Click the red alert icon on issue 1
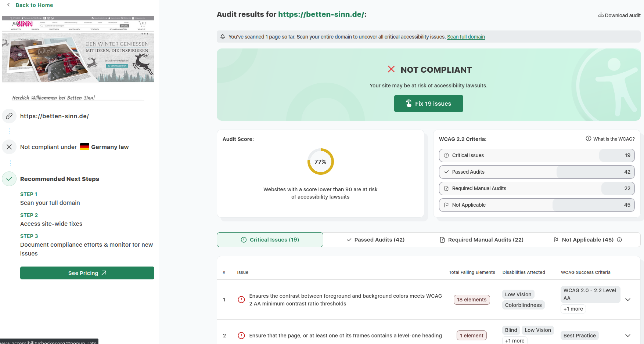Screen dimensions: 644x344 point(241,300)
